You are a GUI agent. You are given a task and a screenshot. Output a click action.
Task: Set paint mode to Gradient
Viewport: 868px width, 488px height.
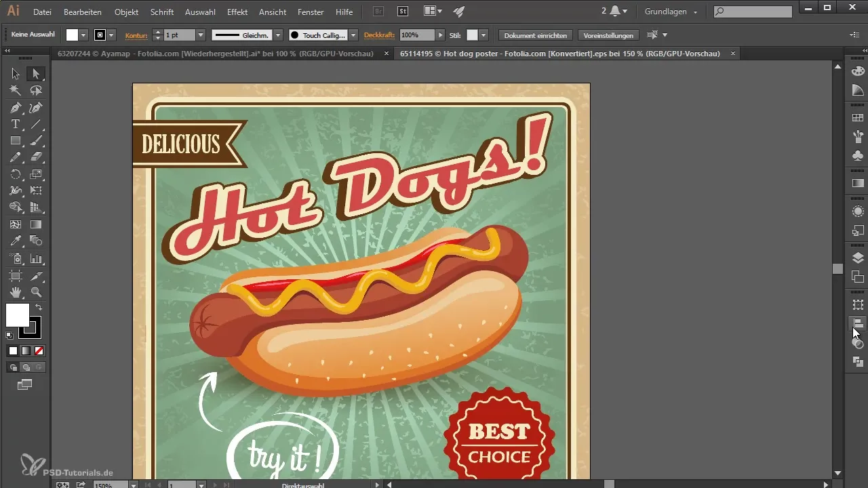(x=26, y=350)
